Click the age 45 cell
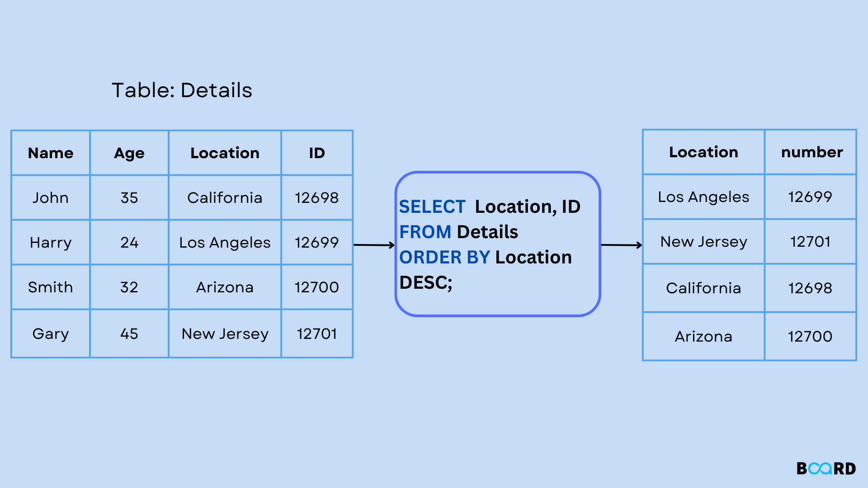The image size is (868, 488). click(x=129, y=334)
